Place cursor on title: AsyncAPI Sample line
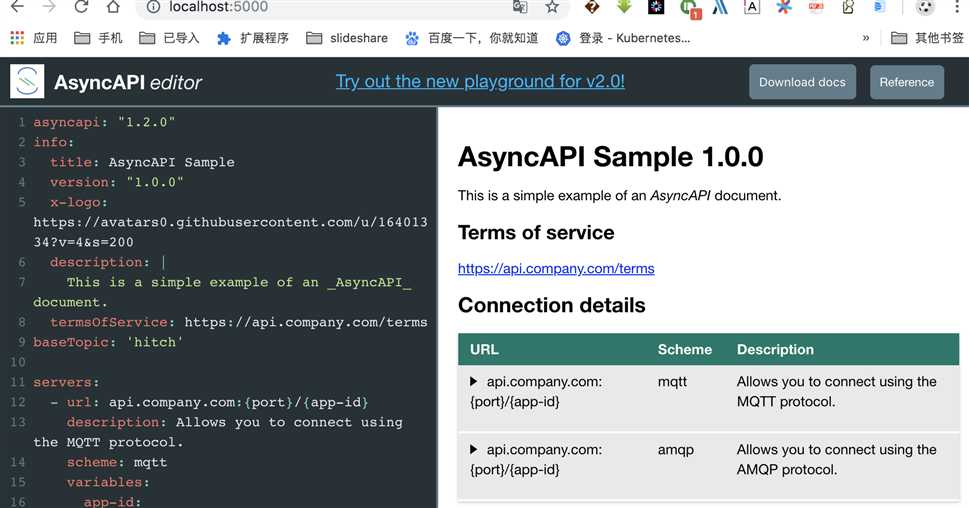969x508 pixels. [x=142, y=162]
